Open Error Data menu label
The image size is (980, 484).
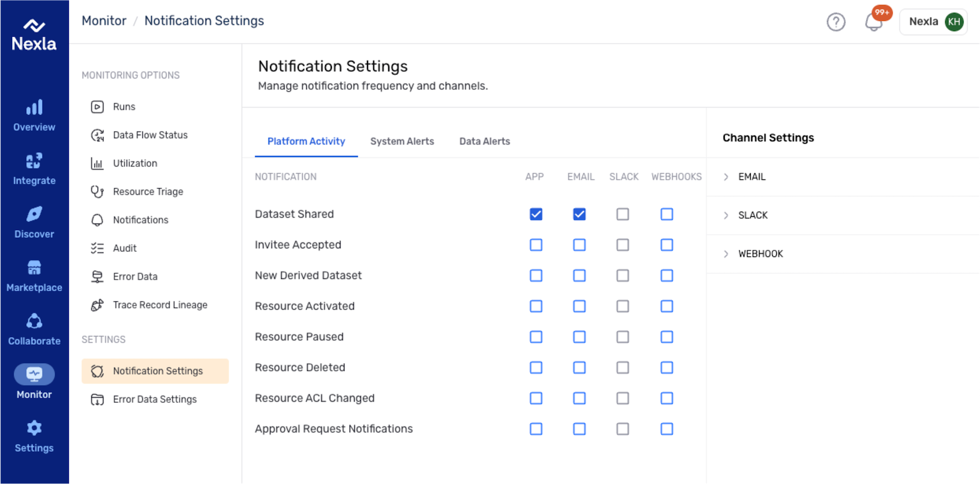(x=135, y=276)
